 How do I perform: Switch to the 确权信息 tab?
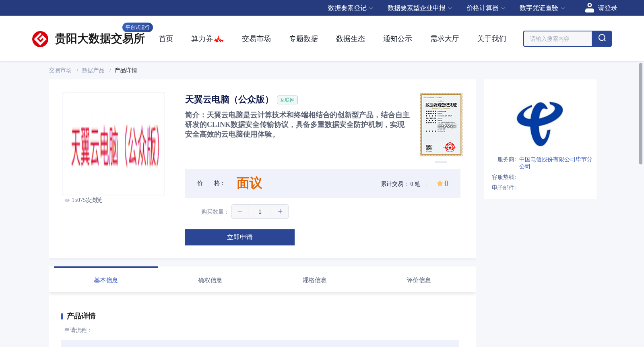[x=210, y=280]
